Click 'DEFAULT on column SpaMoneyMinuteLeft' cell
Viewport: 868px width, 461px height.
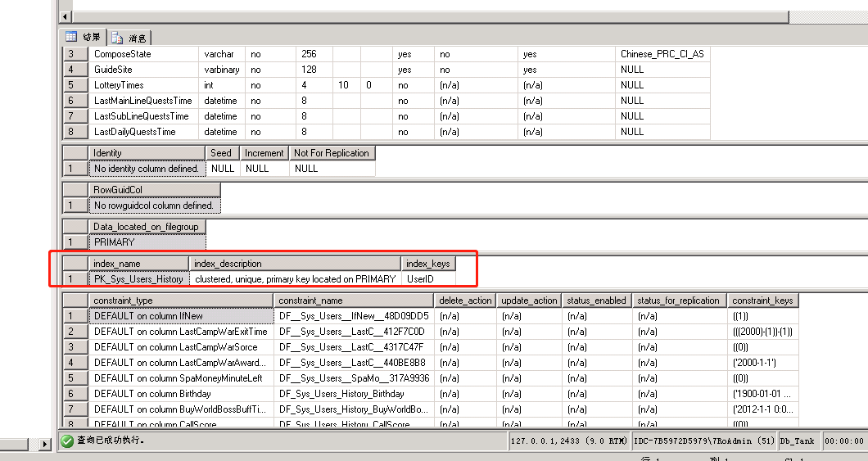(x=180, y=378)
